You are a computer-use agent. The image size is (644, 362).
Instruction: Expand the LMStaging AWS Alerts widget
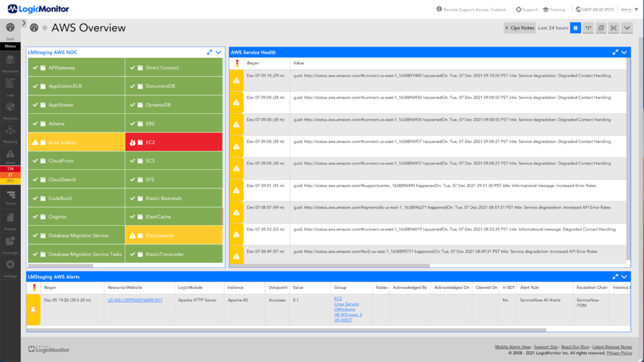point(615,277)
